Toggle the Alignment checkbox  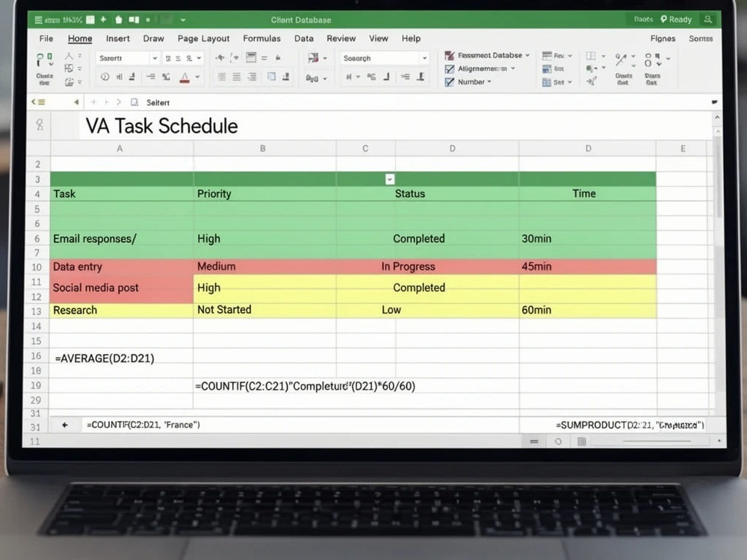pos(449,69)
